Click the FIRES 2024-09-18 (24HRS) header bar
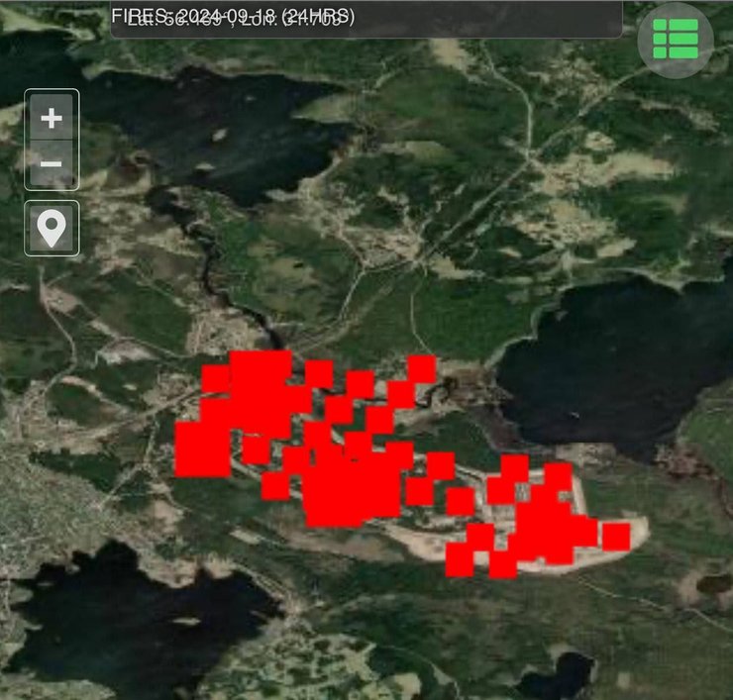This screenshot has width=733, height=700. click(365, 19)
